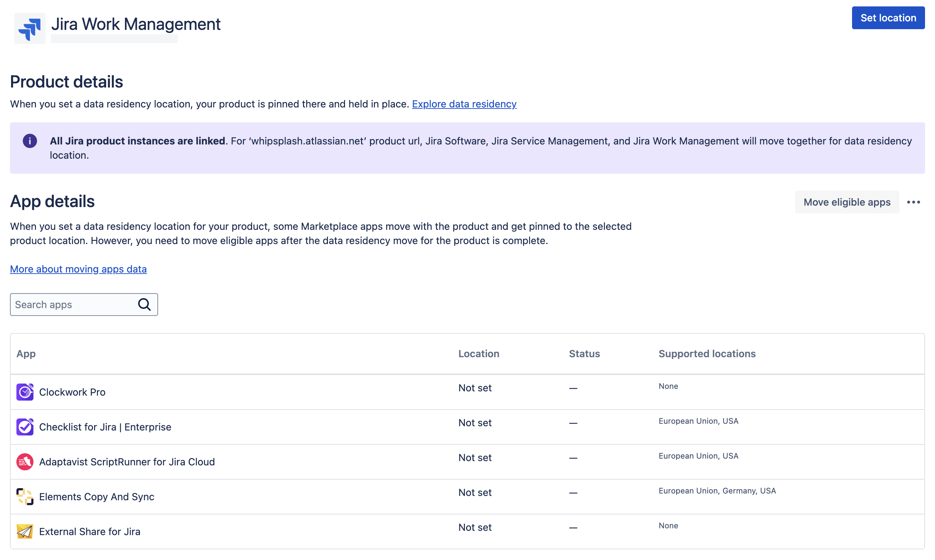Click the Supported locations column header
Image resolution: width=935 pixels, height=560 pixels.
[707, 354]
